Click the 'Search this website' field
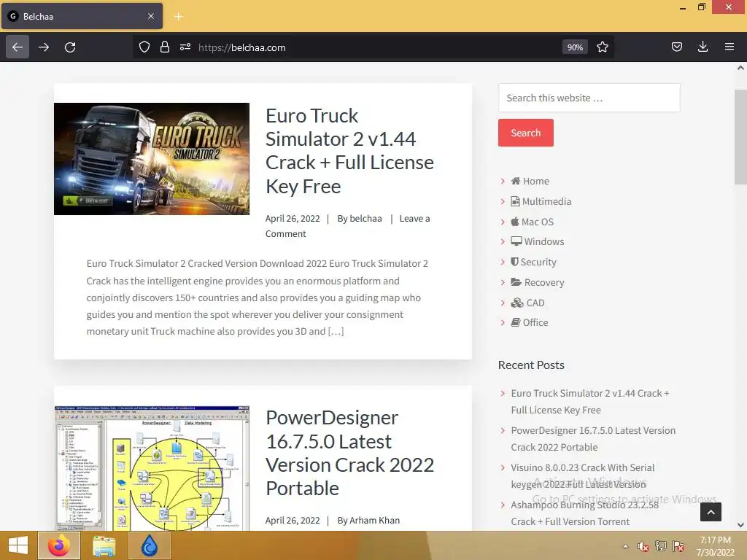The height and width of the screenshot is (560, 747). pyautogui.click(x=589, y=98)
